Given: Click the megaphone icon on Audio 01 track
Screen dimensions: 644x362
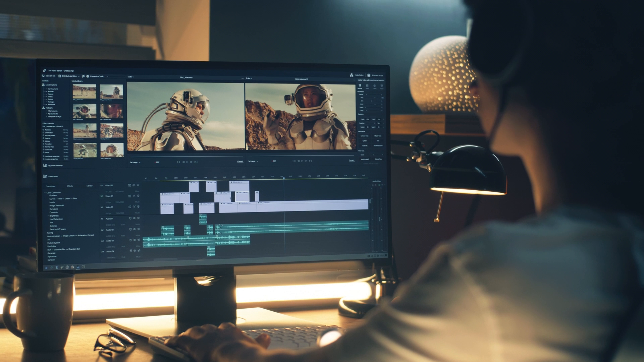Looking at the screenshot, I should (138, 218).
